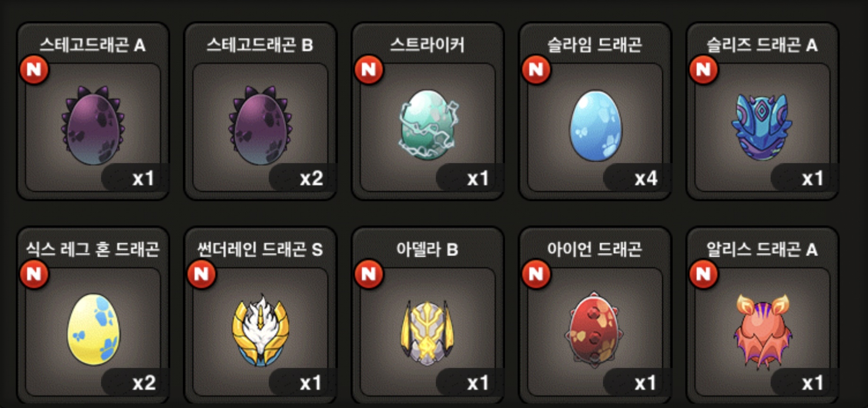Click the cracked teal 스트라이커 egg
This screenshot has height=408, width=868.
tap(428, 125)
